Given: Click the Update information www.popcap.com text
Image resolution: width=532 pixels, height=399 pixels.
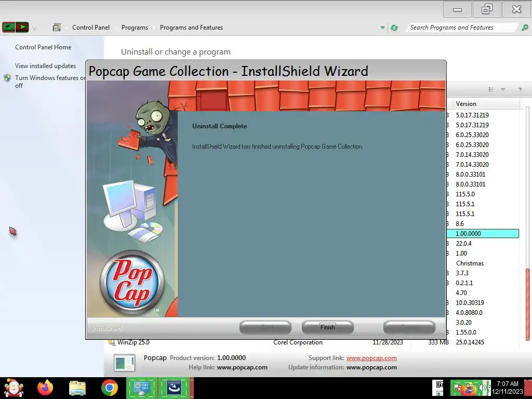Looking at the screenshot, I should tap(371, 367).
